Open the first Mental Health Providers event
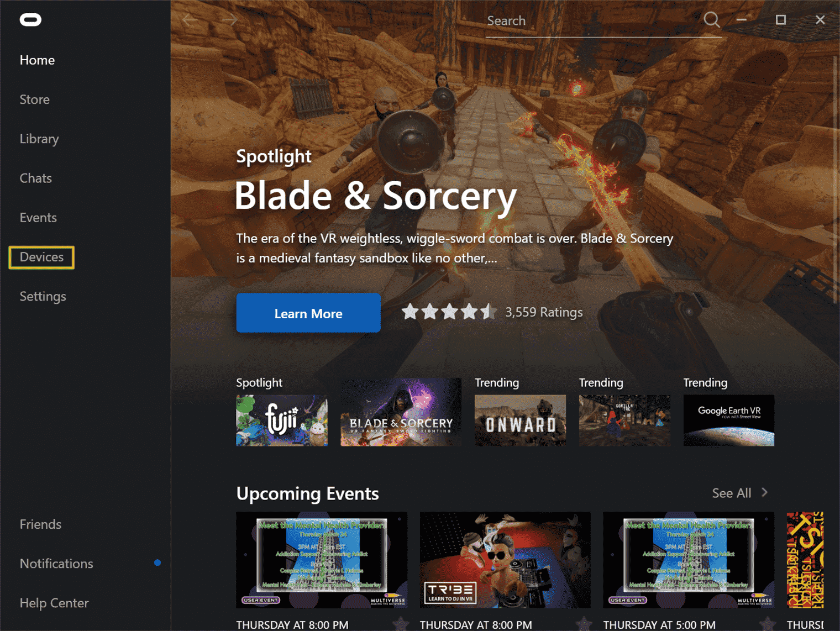 point(322,560)
